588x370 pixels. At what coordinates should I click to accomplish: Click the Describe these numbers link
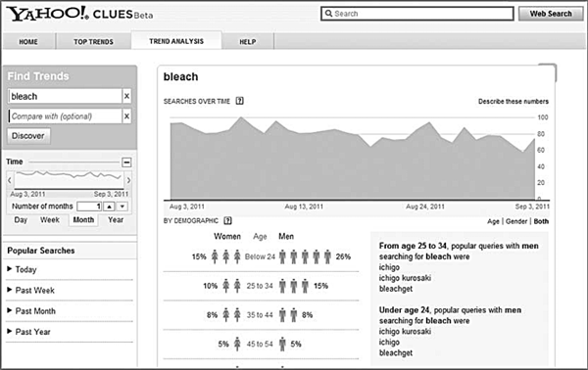[513, 101]
